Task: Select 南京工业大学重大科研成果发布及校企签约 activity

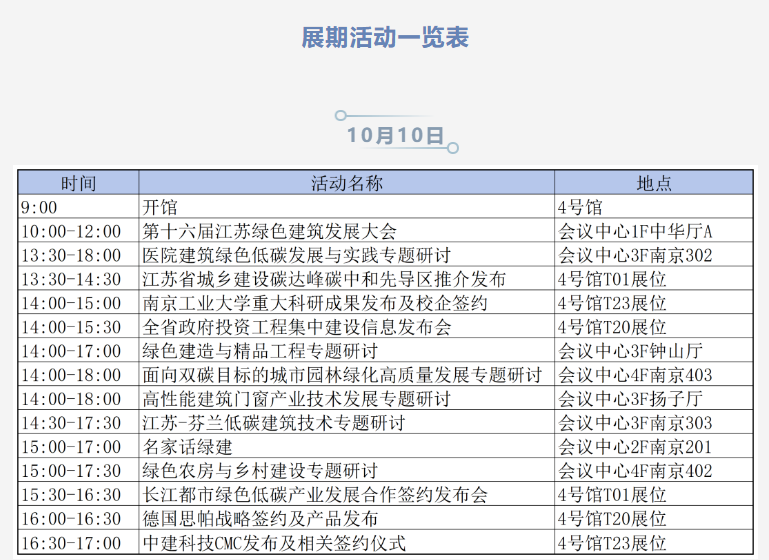Action: pos(314,303)
